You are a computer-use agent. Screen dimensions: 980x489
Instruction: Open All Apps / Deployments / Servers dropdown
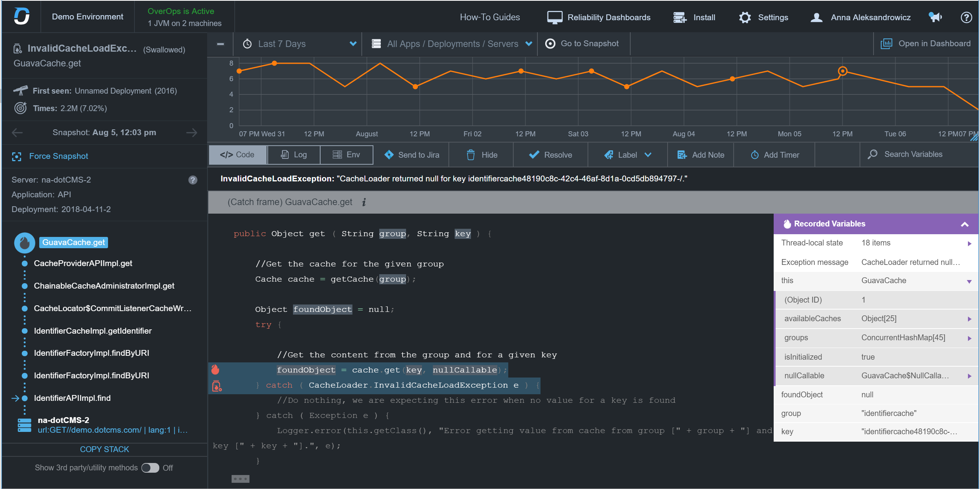pos(452,44)
